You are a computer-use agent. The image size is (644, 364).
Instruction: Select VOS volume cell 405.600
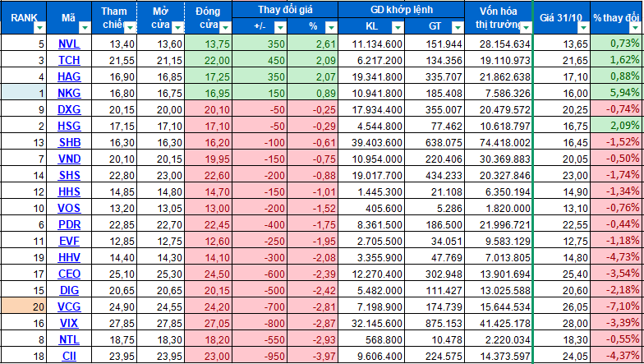[x=371, y=209]
